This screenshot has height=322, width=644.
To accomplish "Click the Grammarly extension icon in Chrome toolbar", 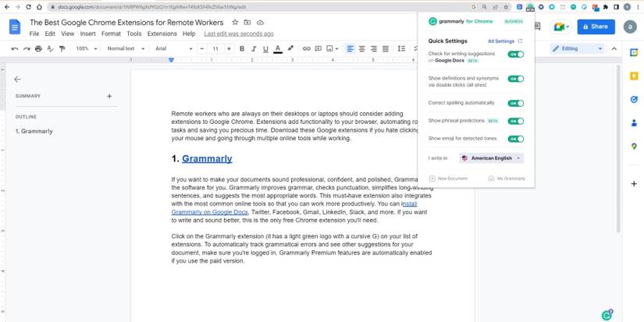I will pyautogui.click(x=530, y=7).
